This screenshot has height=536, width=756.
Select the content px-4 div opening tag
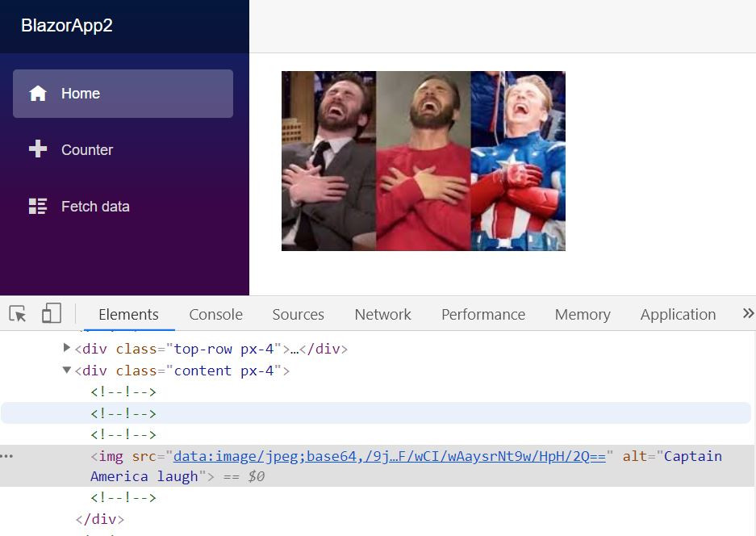pyautogui.click(x=182, y=371)
